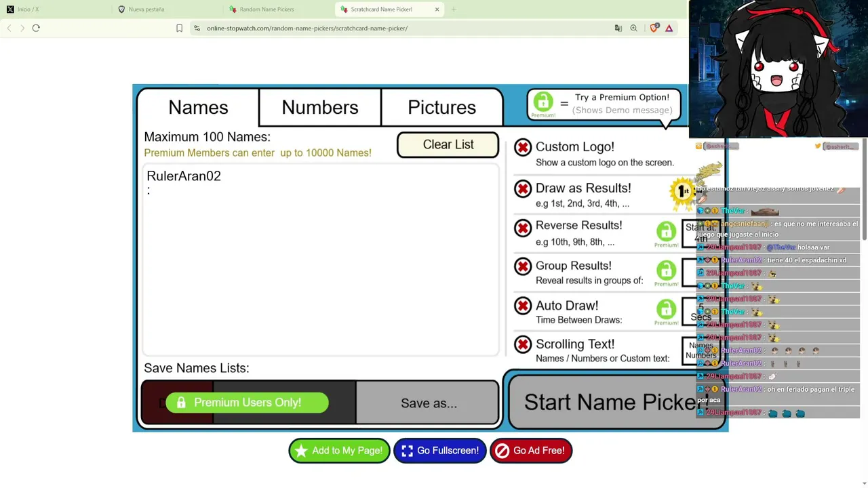Viewport: 868px width, 488px height.
Task: Click the premium lock icon beside Auto Draw
Action: 666,312
